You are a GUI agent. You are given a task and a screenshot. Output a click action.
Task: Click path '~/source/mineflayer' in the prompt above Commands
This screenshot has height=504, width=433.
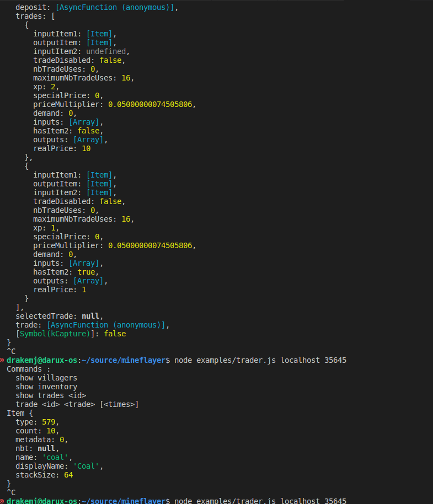(x=124, y=360)
